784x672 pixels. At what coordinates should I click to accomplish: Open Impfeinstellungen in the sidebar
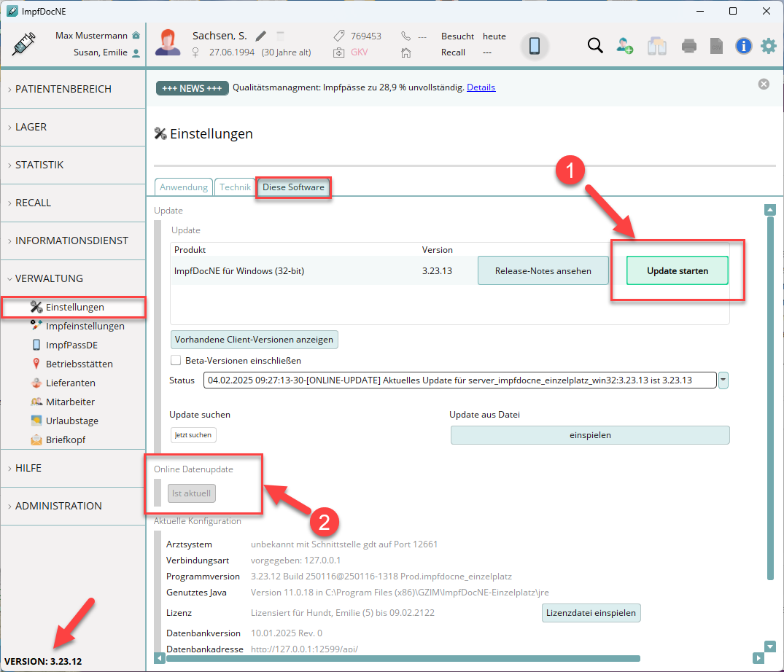(77, 327)
